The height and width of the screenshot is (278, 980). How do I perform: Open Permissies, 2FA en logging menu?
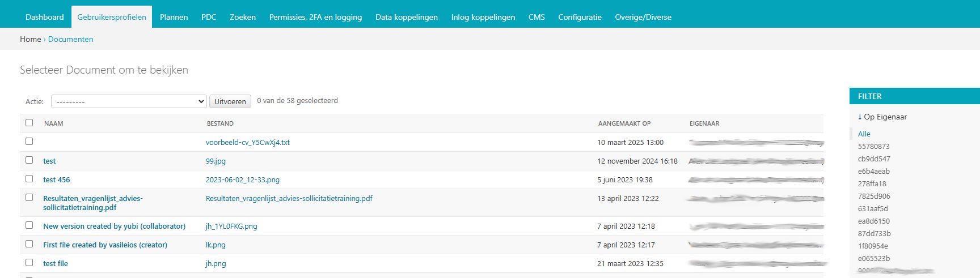point(315,17)
